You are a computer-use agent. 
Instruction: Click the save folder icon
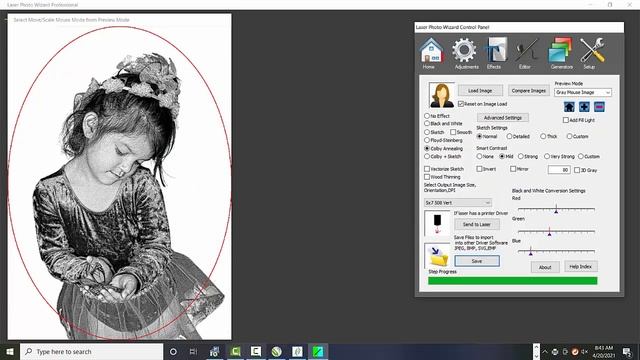[x=437, y=256]
